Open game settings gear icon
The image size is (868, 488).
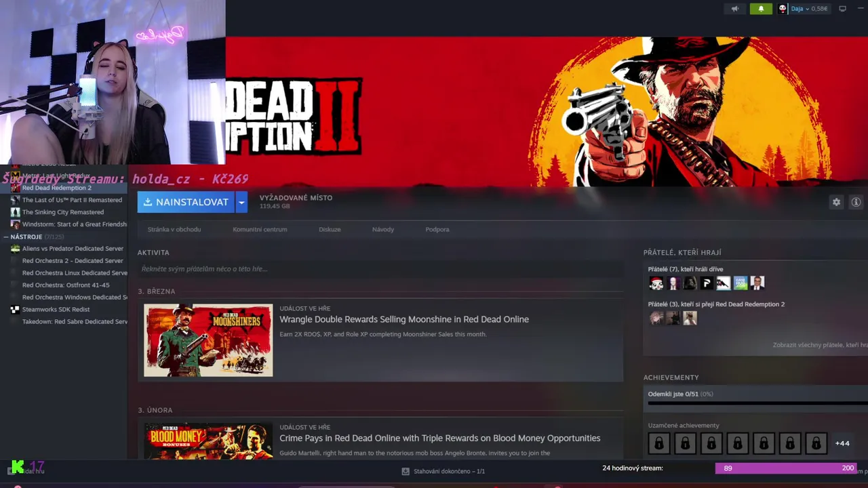point(836,202)
